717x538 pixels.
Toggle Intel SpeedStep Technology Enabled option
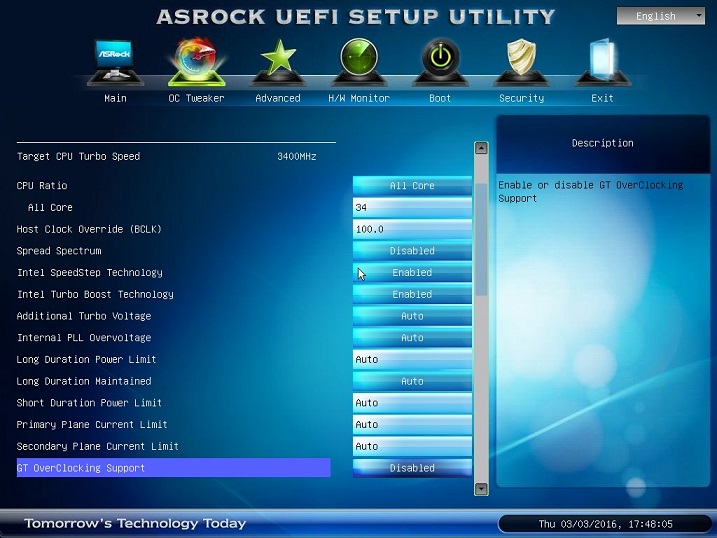[x=412, y=272]
